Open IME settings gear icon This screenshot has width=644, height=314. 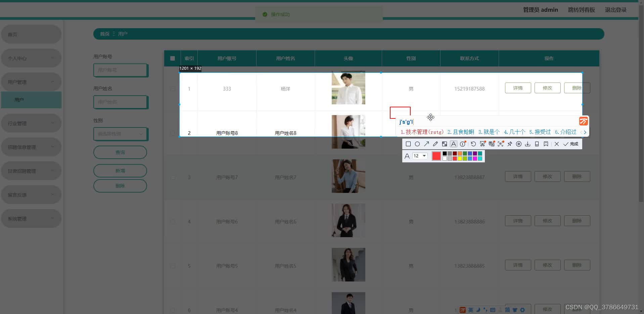point(522,310)
